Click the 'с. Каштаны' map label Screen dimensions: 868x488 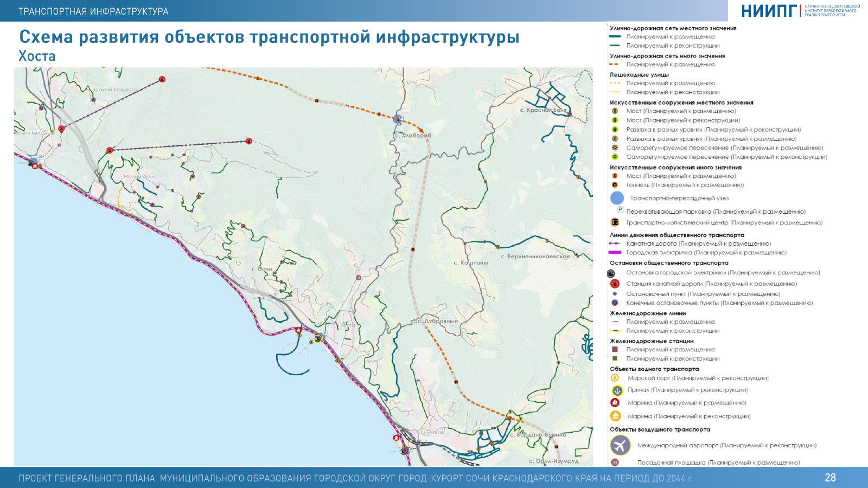point(470,262)
